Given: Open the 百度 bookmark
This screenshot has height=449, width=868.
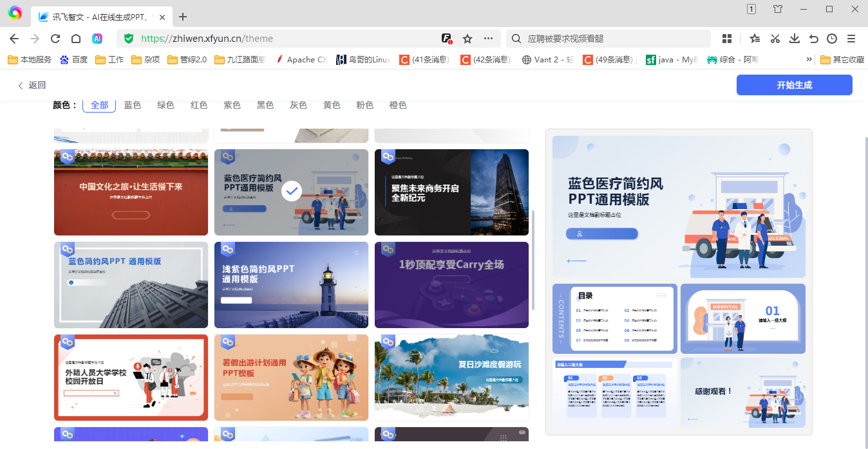Looking at the screenshot, I should [73, 59].
